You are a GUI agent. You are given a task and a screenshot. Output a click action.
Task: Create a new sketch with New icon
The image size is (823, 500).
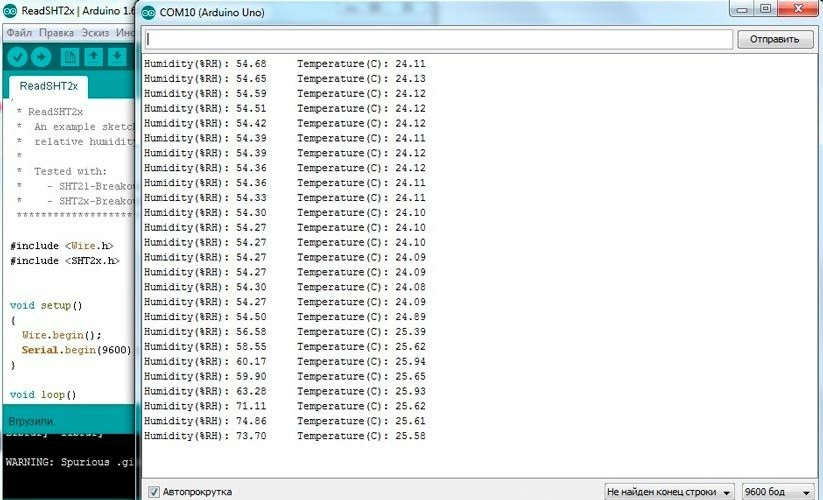pos(71,56)
